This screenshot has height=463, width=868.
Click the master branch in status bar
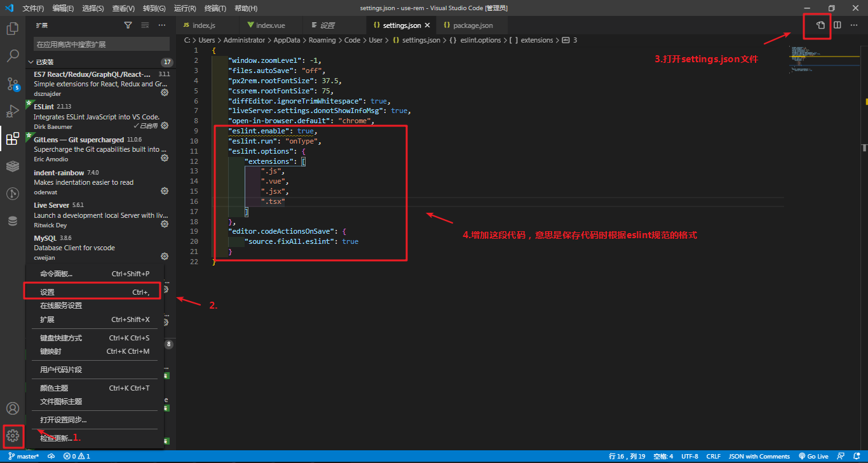point(24,456)
